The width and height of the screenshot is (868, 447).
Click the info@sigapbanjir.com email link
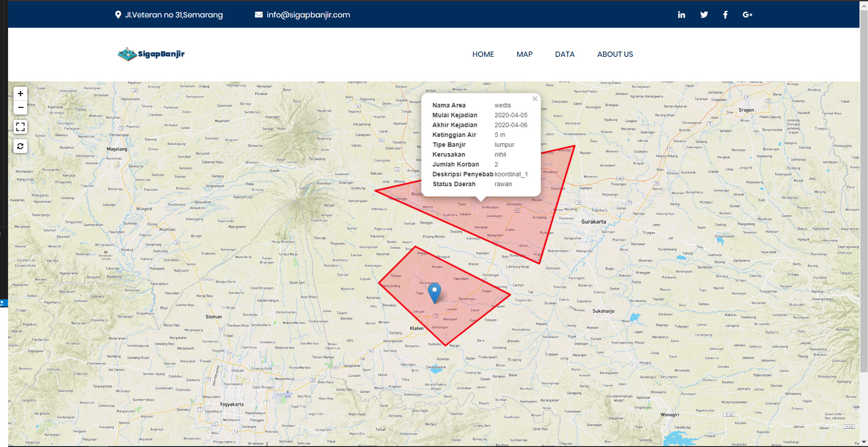pos(308,14)
